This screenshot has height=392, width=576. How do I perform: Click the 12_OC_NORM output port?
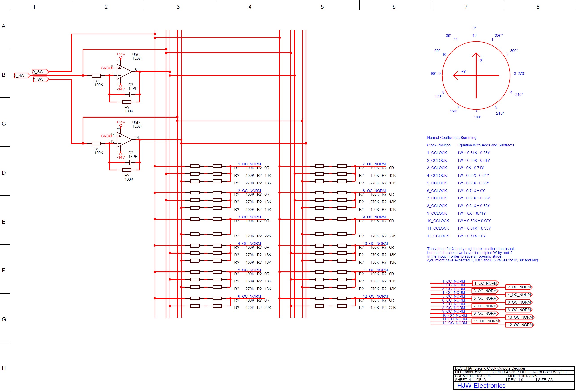click(x=520, y=325)
